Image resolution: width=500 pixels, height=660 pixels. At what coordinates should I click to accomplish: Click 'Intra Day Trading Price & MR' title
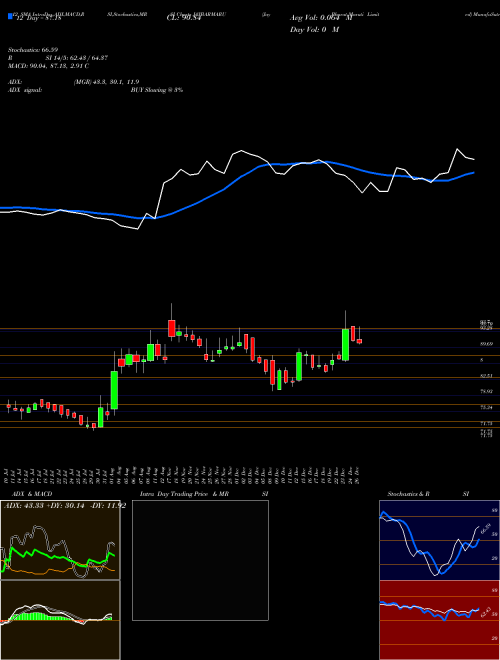[x=184, y=494]
